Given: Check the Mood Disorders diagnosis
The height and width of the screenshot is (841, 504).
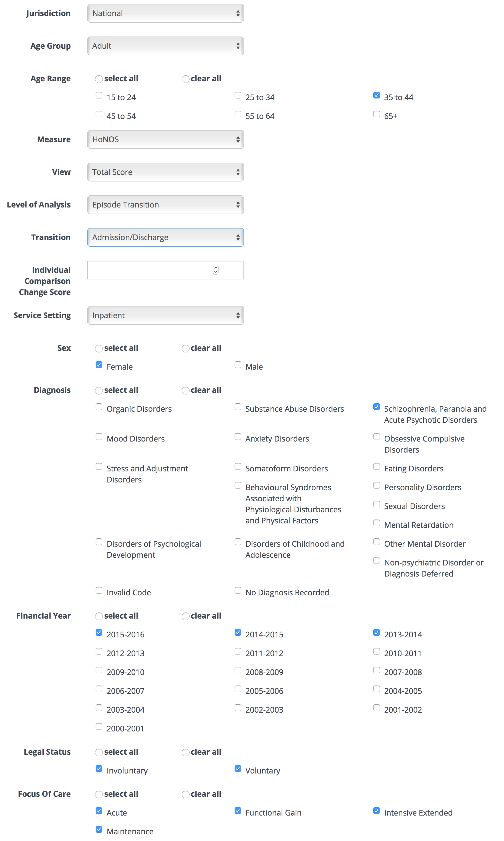Looking at the screenshot, I should 99,437.
